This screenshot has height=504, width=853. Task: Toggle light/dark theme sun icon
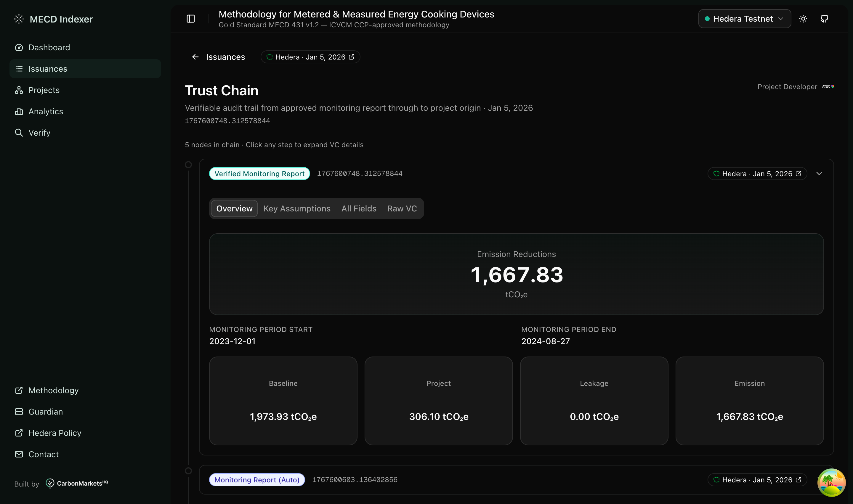803,19
